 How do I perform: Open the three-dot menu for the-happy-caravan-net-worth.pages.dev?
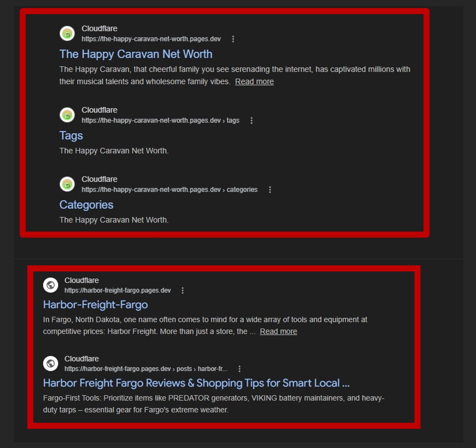(x=233, y=39)
